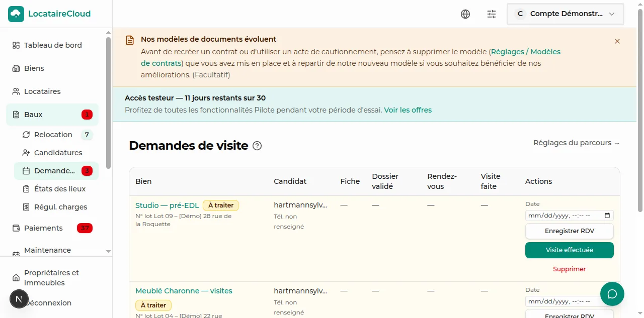Click the round N avatar button
Screen dimensions: 644x318
point(19,299)
